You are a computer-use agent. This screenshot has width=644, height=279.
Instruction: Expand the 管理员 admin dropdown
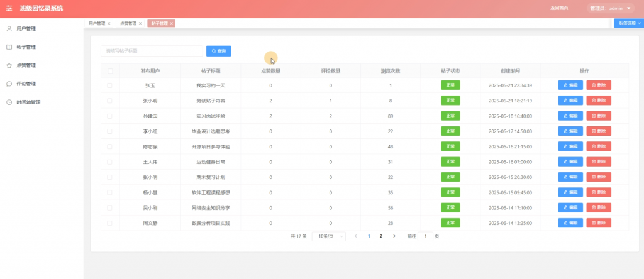tap(609, 8)
